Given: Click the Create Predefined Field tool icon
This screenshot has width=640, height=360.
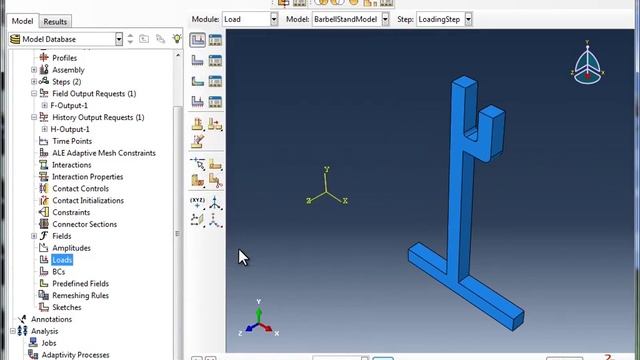Looking at the screenshot, I should pyautogui.click(x=198, y=81).
